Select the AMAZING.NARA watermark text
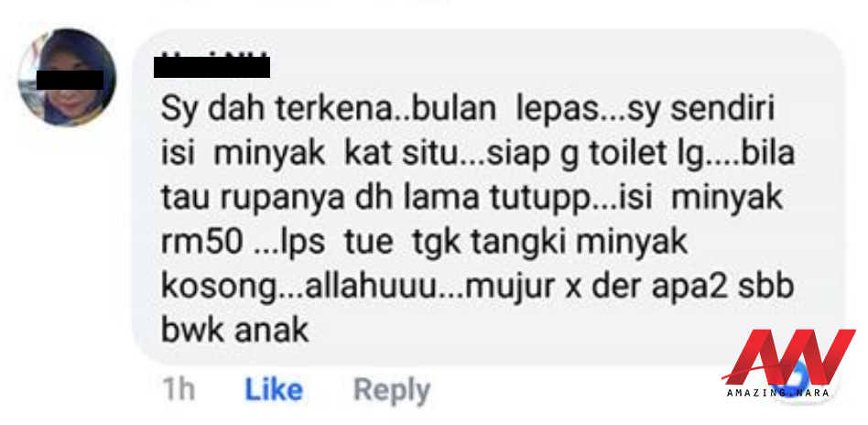The height and width of the screenshot is (425, 868). click(778, 392)
